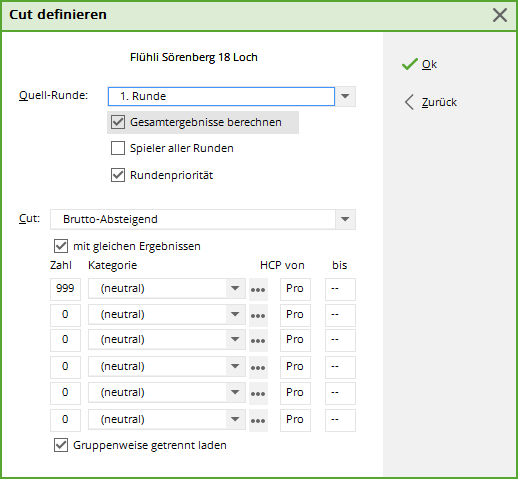Toggle the Rundenpriorität checkbox
This screenshot has height=479, width=518.
point(118,175)
